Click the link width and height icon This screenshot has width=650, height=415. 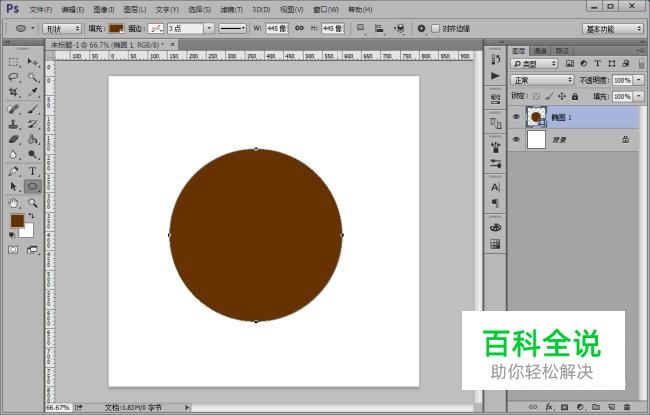299,28
